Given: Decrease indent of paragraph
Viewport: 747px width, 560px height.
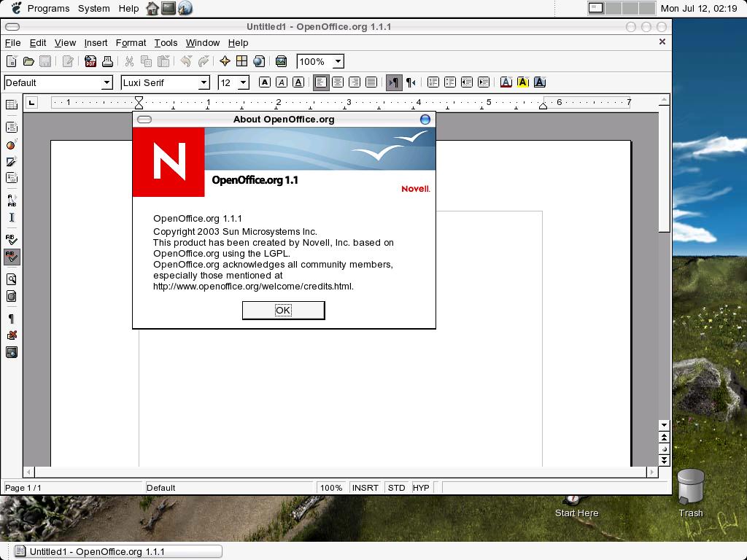Looking at the screenshot, I should click(x=467, y=82).
